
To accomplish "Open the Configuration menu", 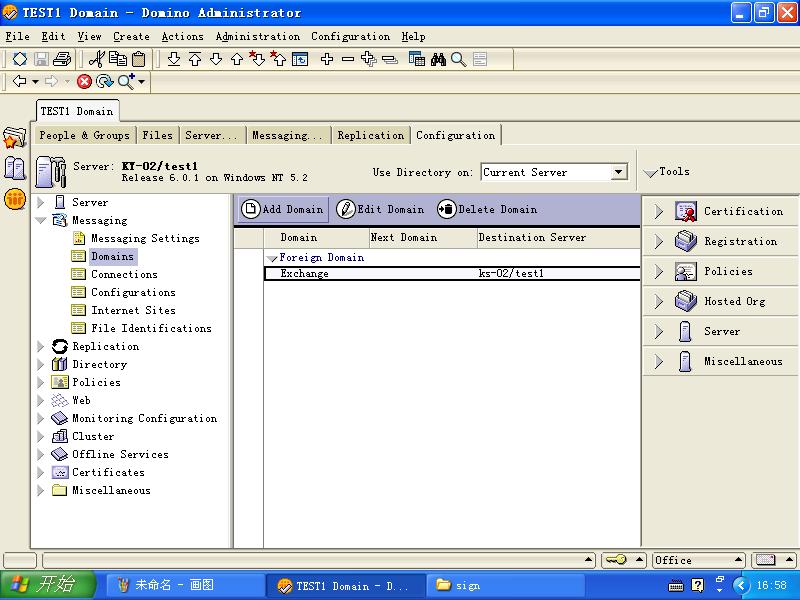I will pyautogui.click(x=351, y=37).
